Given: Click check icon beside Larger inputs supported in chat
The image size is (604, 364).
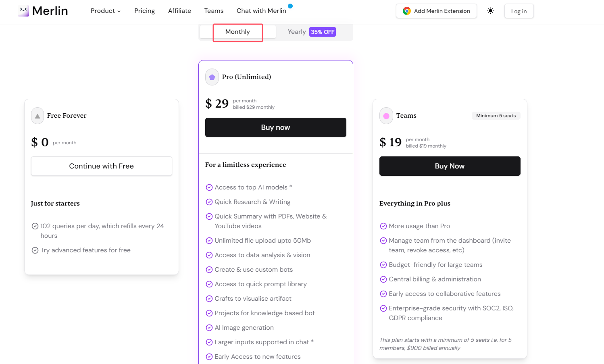Looking at the screenshot, I should pyautogui.click(x=209, y=342).
